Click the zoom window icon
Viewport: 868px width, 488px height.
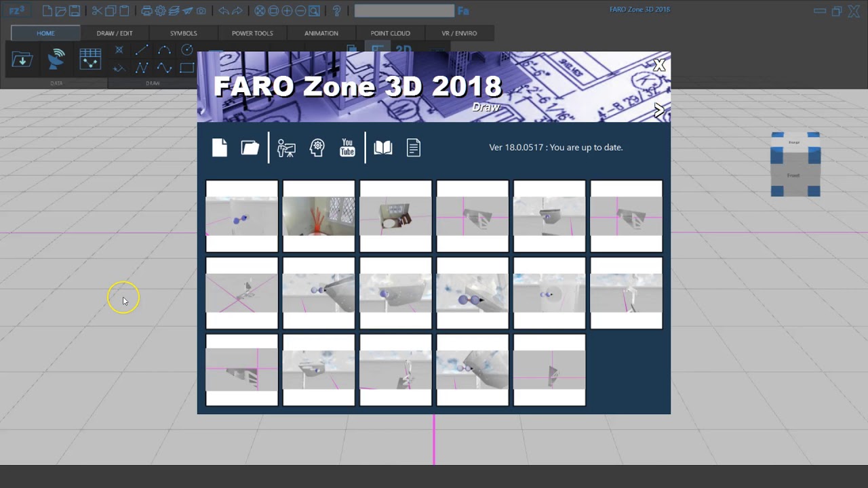click(x=273, y=11)
